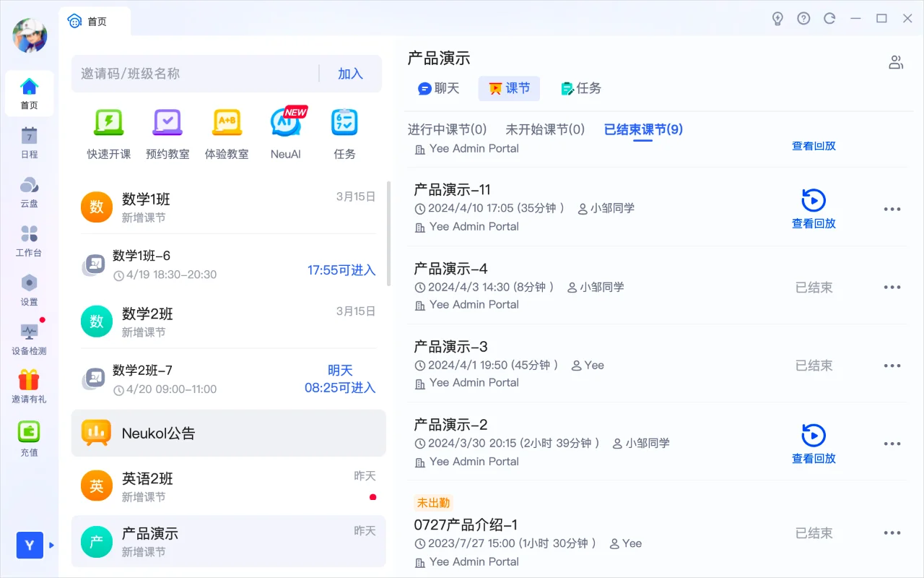Image resolution: width=924 pixels, height=578 pixels.
Task: Show 未开始课节 upcoming lessons tab
Action: (546, 129)
